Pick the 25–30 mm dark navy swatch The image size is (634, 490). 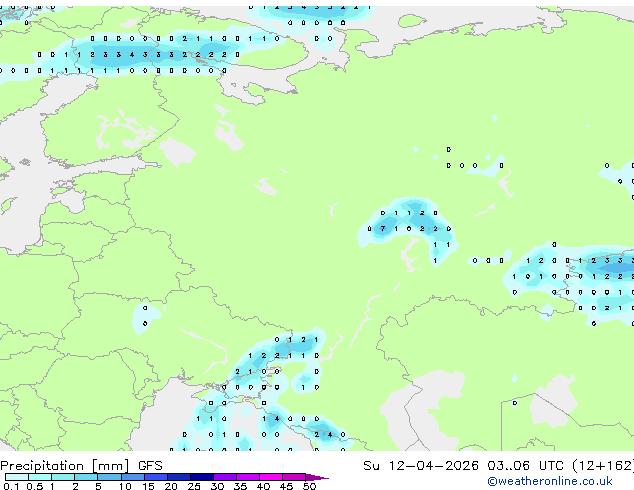[202, 477]
